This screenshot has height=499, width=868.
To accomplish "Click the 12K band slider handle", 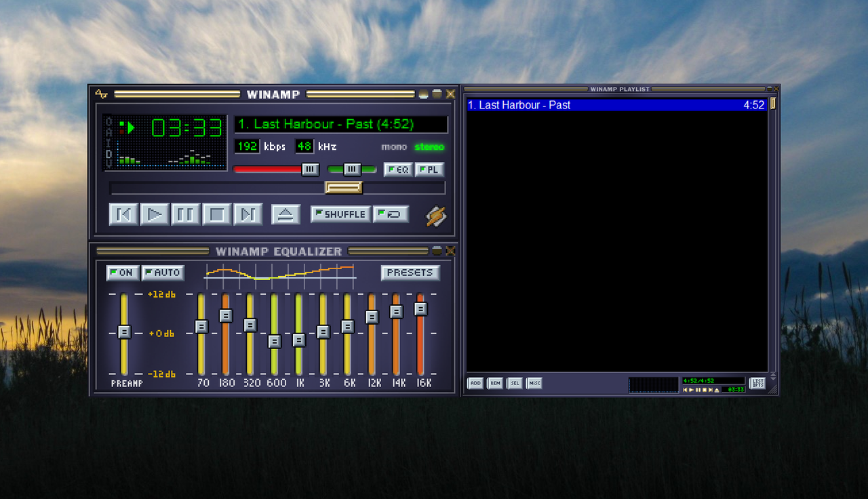I will (372, 317).
